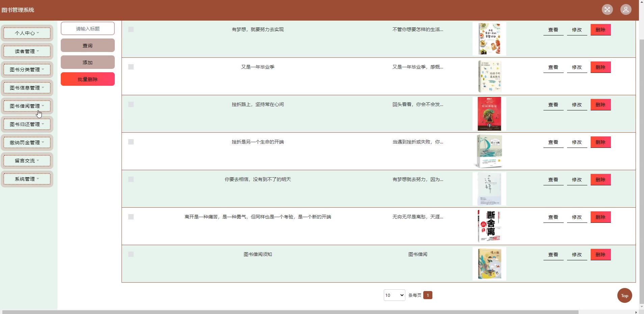Click the content text 不管你想要怎样的生活...
Image resolution: width=644 pixels, height=314 pixels.
pyautogui.click(x=418, y=29)
